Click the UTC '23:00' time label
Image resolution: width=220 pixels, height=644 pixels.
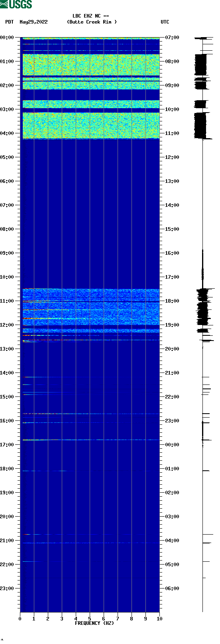point(172,421)
